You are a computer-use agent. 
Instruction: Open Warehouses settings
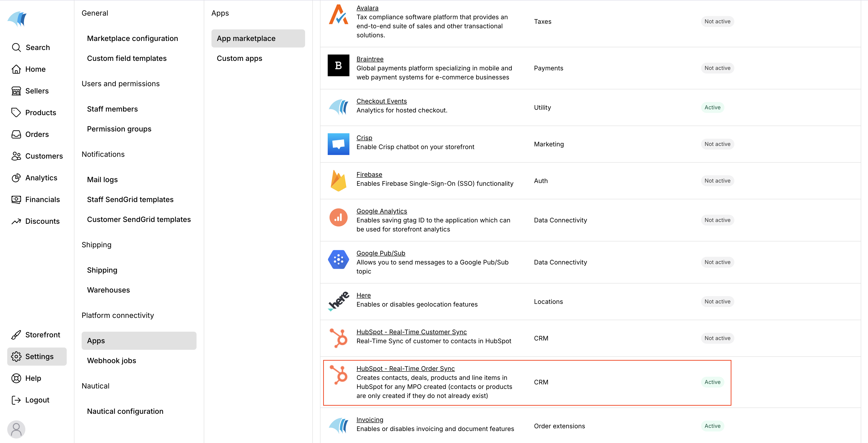[x=108, y=290]
